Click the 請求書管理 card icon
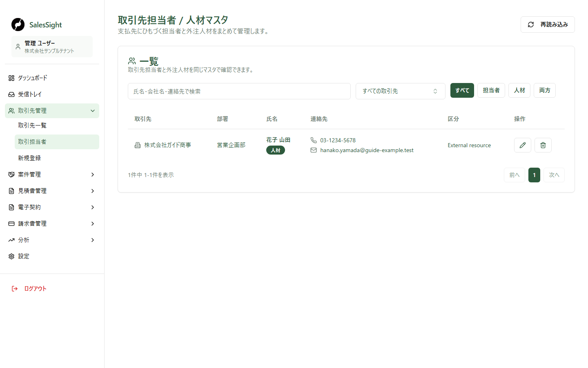This screenshot has width=588, height=368. point(11,224)
